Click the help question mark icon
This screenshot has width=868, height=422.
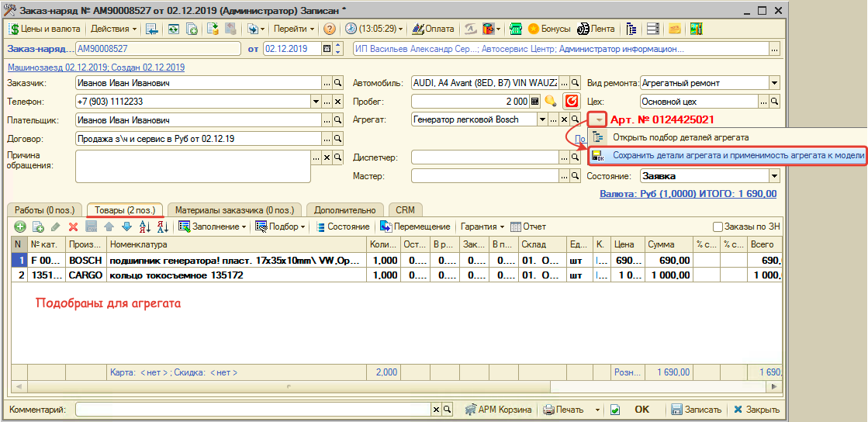330,29
